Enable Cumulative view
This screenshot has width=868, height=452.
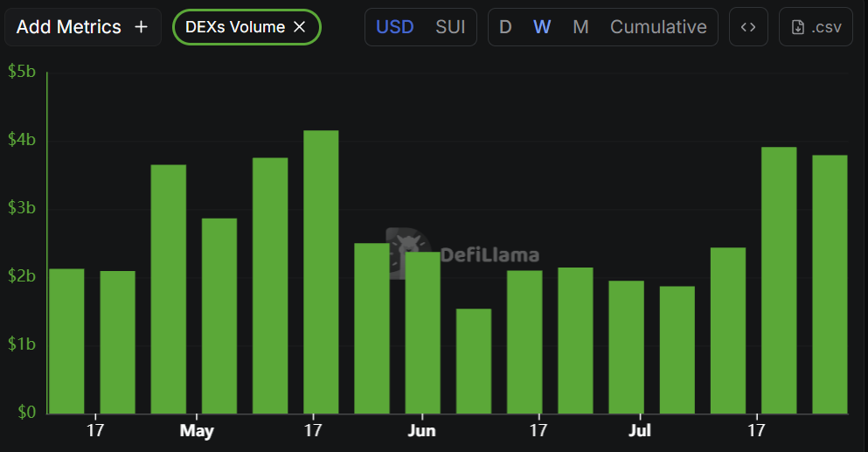[658, 26]
